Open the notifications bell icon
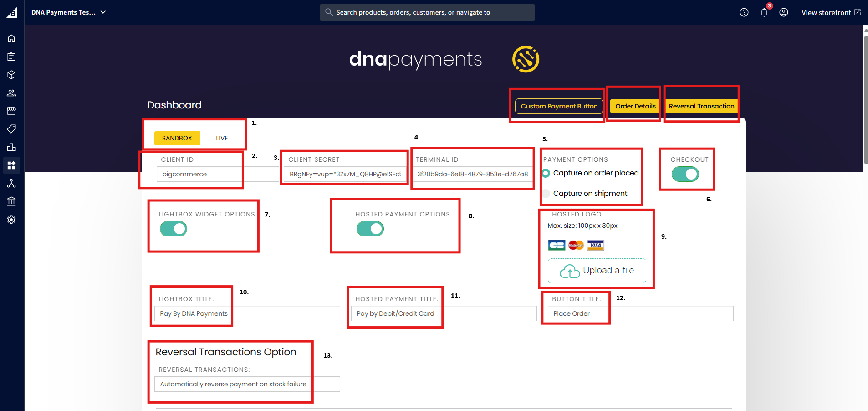This screenshot has height=411, width=868. point(764,12)
